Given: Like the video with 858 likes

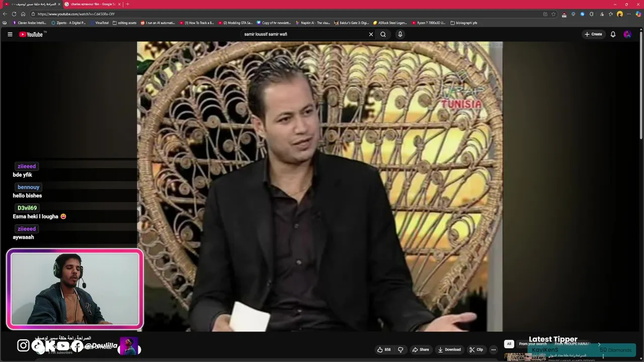Looking at the screenshot, I should (x=384, y=349).
